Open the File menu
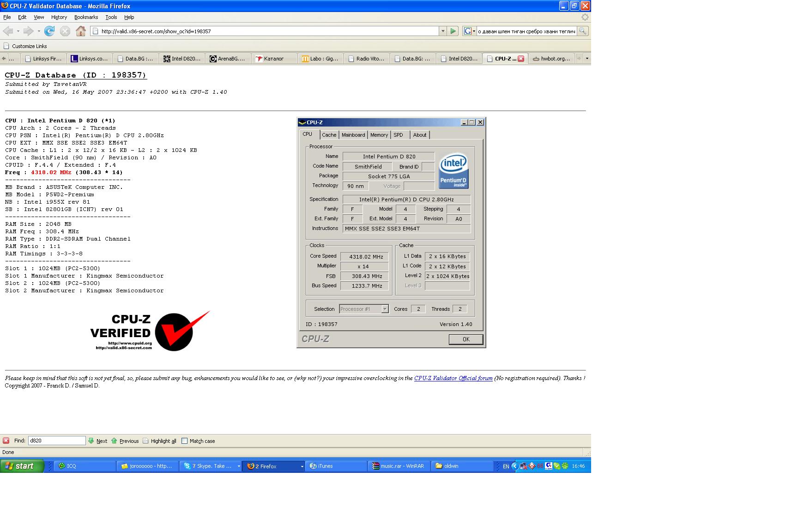Image resolution: width=798 pixels, height=532 pixels. pos(7,17)
